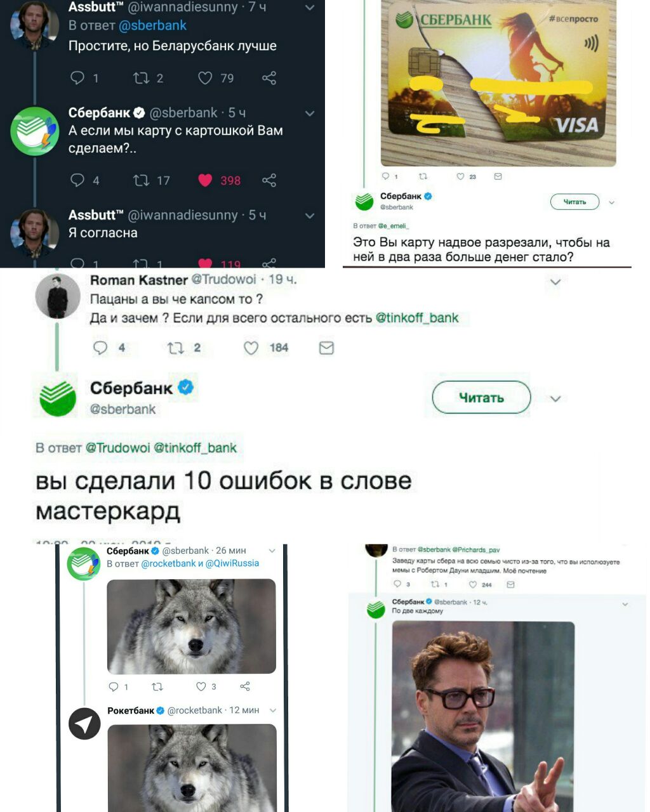Image resolution: width=650 pixels, height=812 pixels.
Task: Open Рокетбанк paper-plane avatar
Action: tap(84, 723)
